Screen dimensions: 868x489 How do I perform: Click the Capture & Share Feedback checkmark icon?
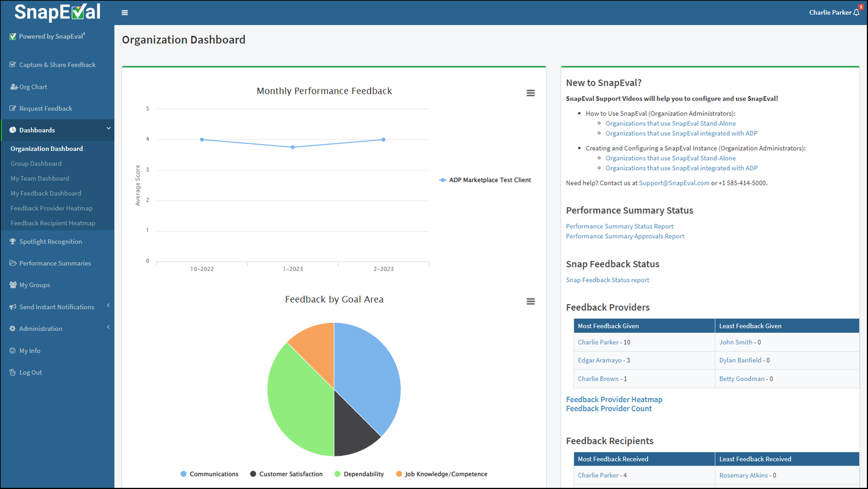13,64
